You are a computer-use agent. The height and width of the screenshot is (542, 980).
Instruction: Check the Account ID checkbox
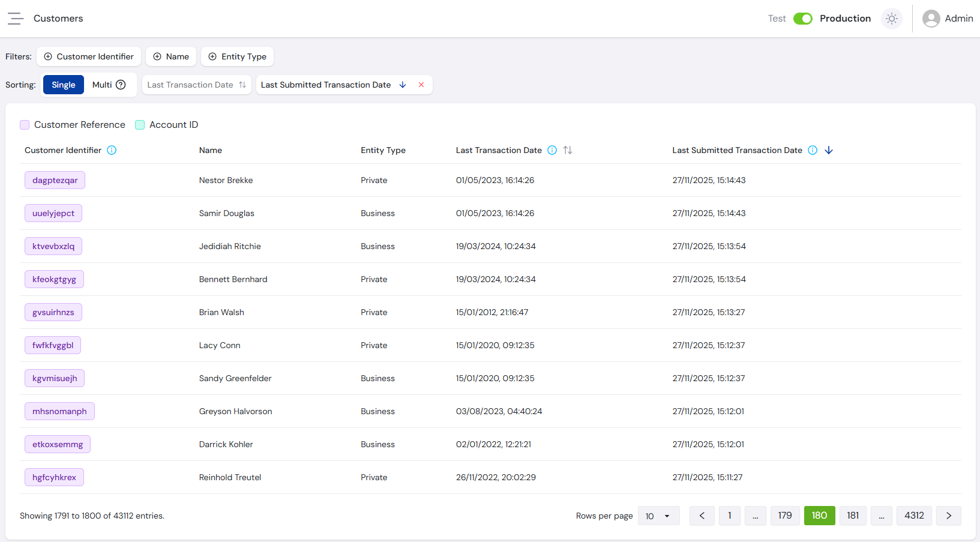[140, 125]
